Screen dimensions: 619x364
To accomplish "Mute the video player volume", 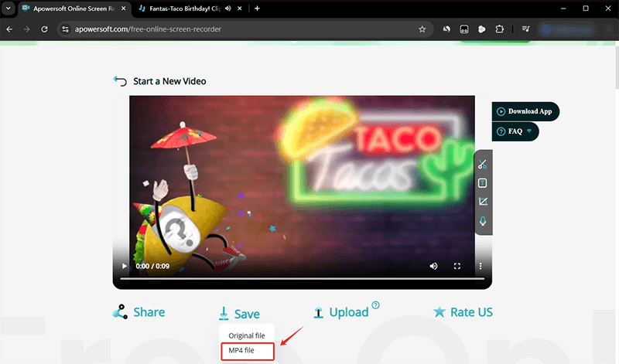I will point(433,266).
